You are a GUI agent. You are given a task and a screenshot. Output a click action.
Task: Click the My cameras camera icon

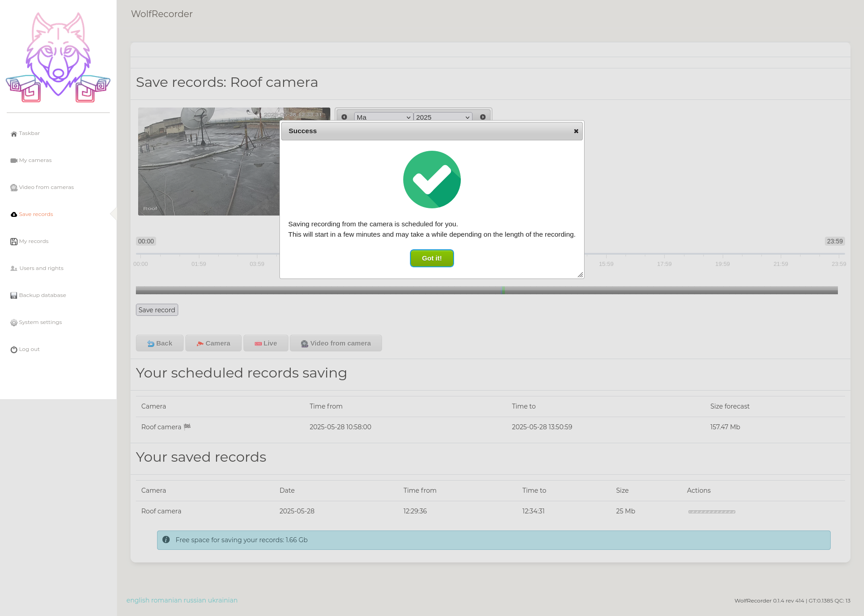tap(14, 161)
